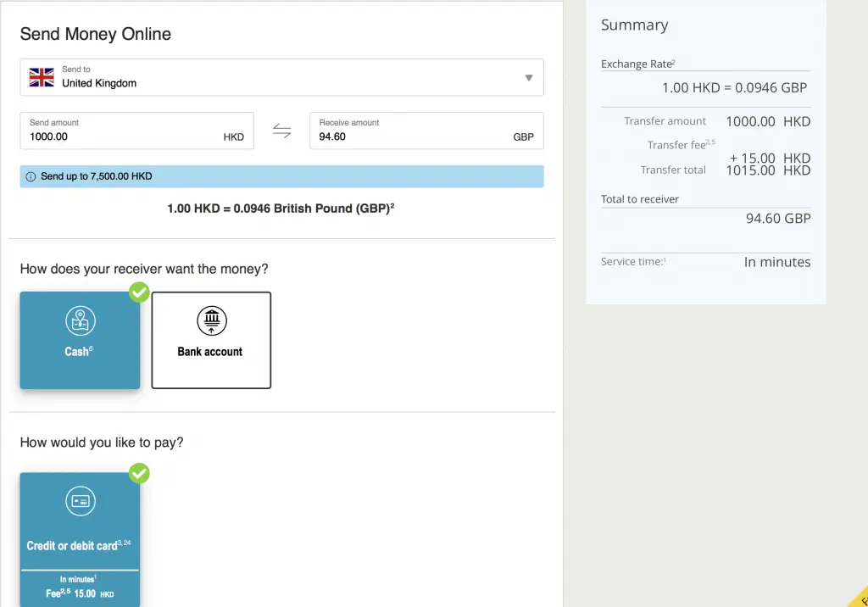
Task: Click the info icon in the send limit banner
Action: (31, 176)
